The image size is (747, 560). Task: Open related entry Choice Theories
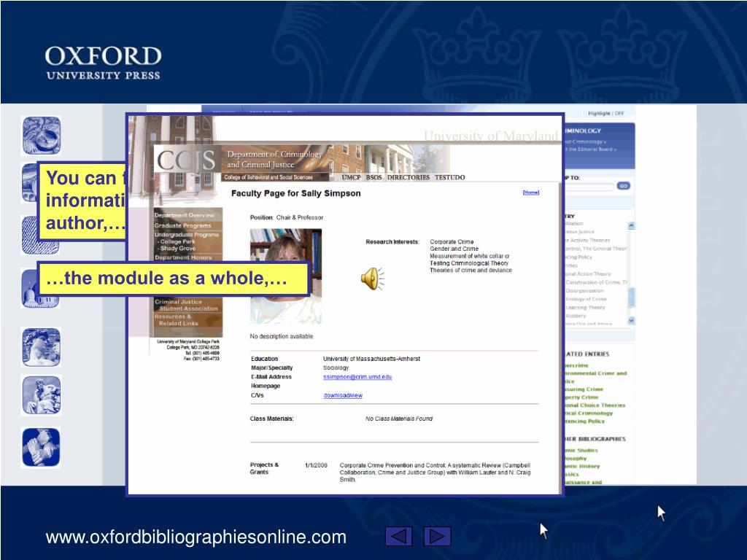pos(595,405)
